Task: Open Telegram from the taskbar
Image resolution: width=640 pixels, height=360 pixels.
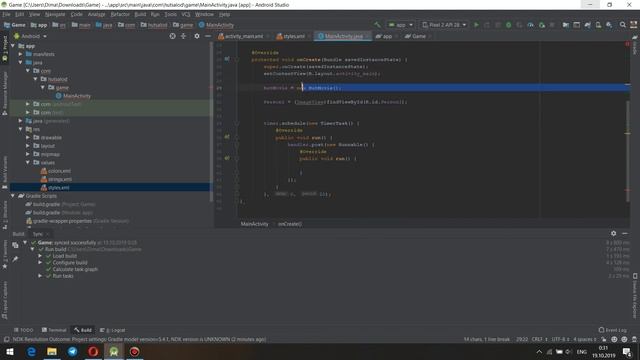Action: pyautogui.click(x=73, y=351)
